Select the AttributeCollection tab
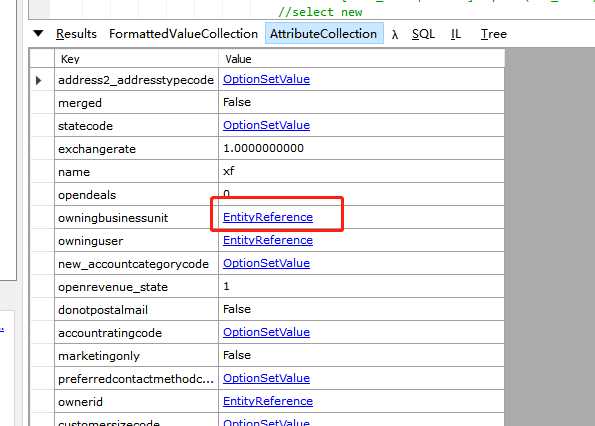Viewport: 595px width, 426px height. (x=324, y=33)
